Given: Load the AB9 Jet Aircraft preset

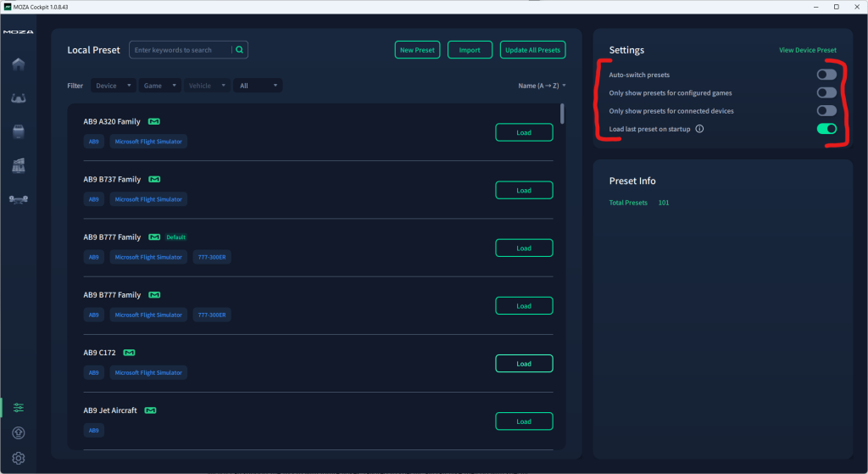Looking at the screenshot, I should (x=524, y=421).
